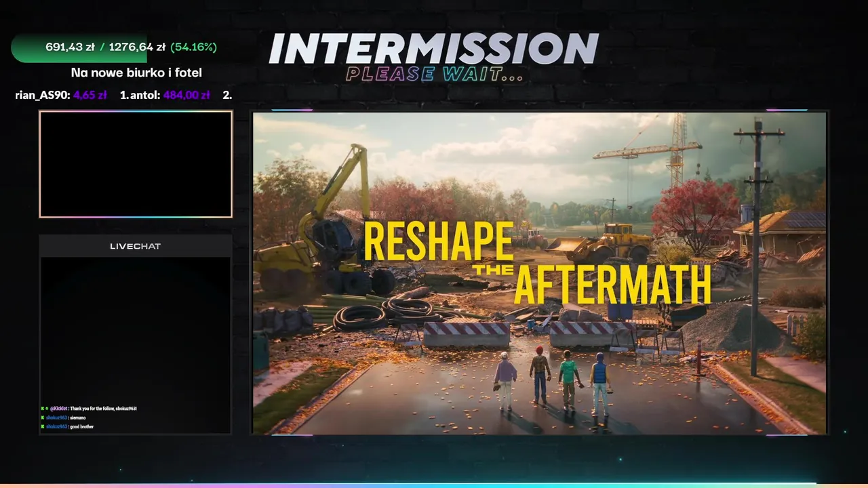
Task: Click the goal amount text "691,43 zł / 1276,64 zł"
Action: point(106,47)
